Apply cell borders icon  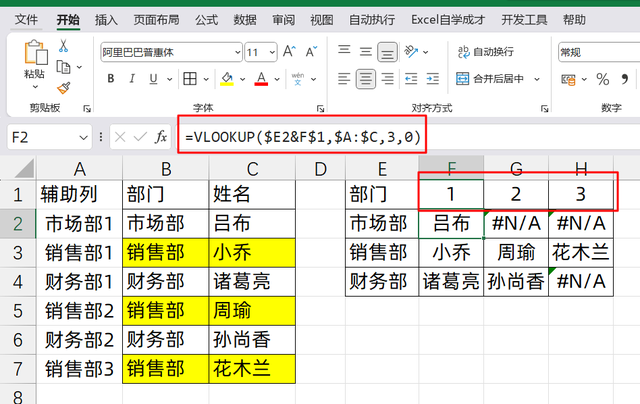pos(190,79)
